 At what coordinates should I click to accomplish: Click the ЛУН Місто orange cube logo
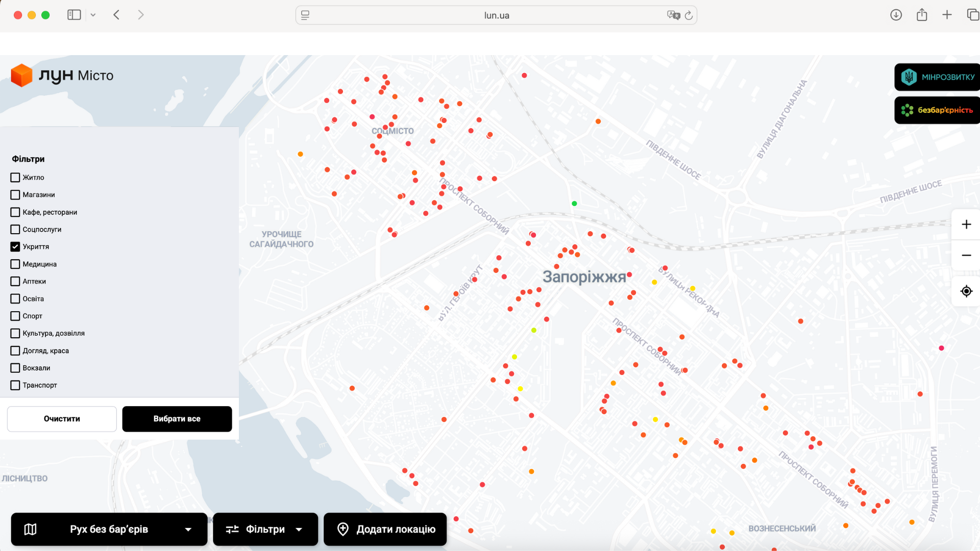point(21,76)
